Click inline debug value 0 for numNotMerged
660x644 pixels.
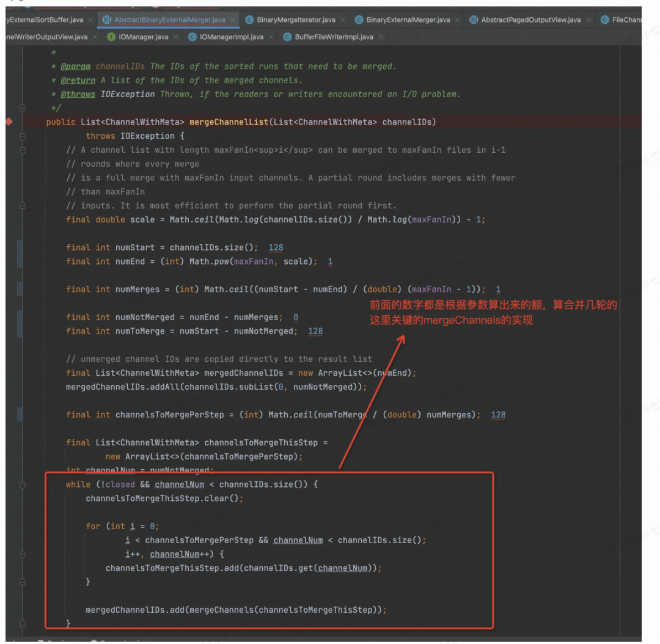tap(296, 317)
